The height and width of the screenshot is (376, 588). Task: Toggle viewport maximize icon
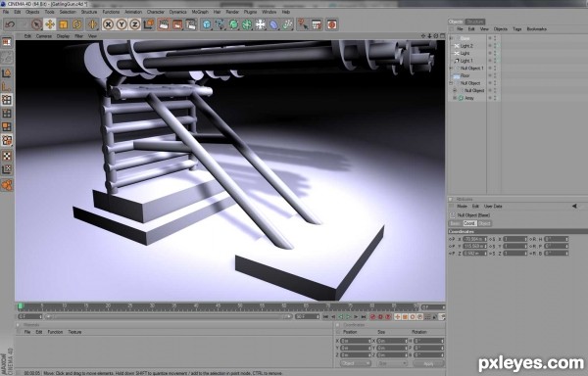tap(443, 36)
